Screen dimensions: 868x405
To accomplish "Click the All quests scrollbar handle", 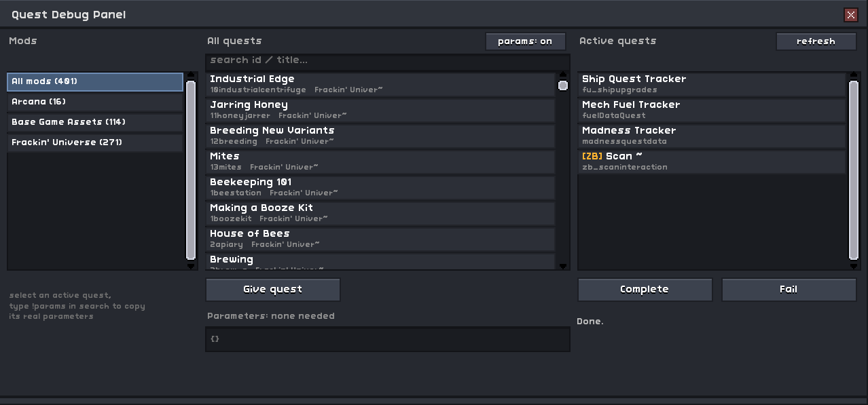I will point(563,85).
